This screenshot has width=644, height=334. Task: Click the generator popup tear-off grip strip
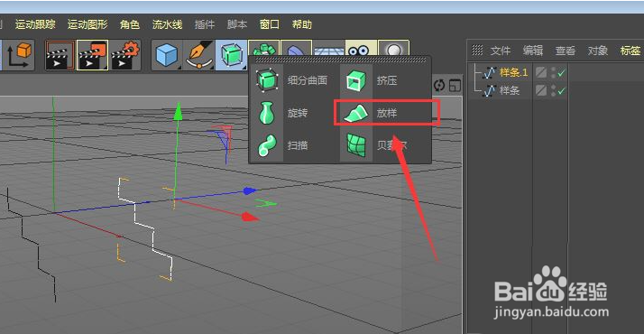pyautogui.click(x=340, y=60)
